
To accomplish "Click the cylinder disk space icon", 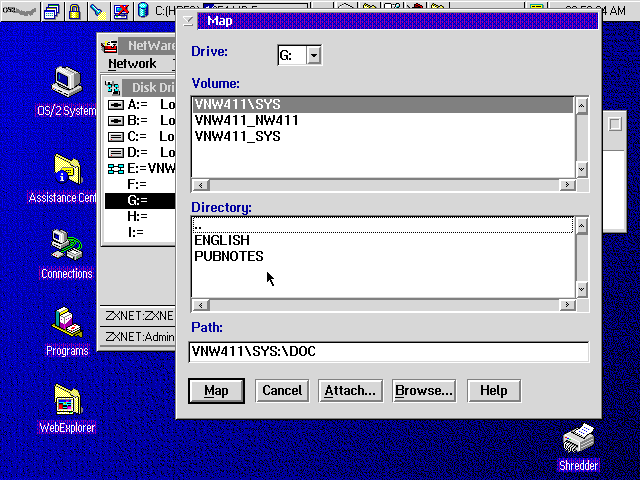I will point(143,11).
